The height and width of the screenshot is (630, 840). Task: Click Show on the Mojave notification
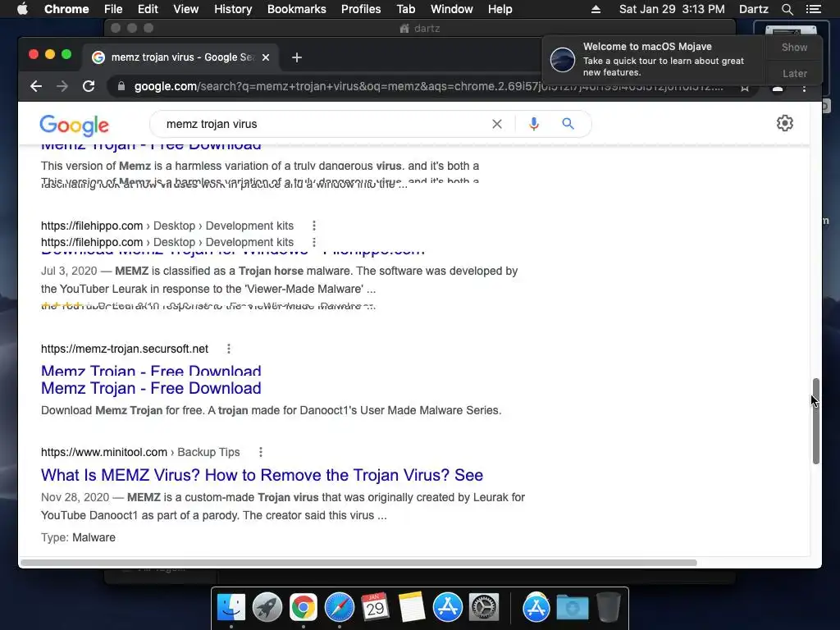click(794, 47)
